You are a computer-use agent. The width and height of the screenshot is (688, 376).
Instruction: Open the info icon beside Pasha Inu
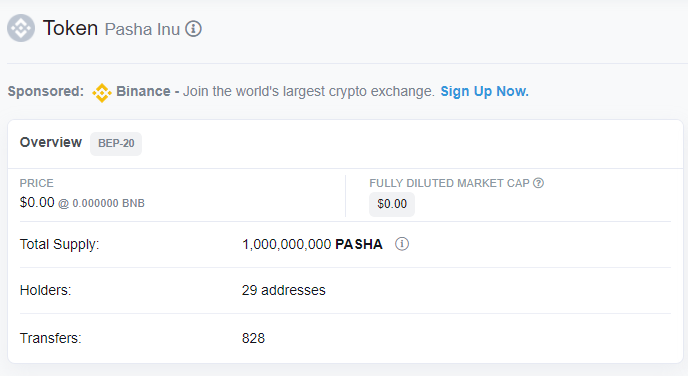(x=193, y=29)
